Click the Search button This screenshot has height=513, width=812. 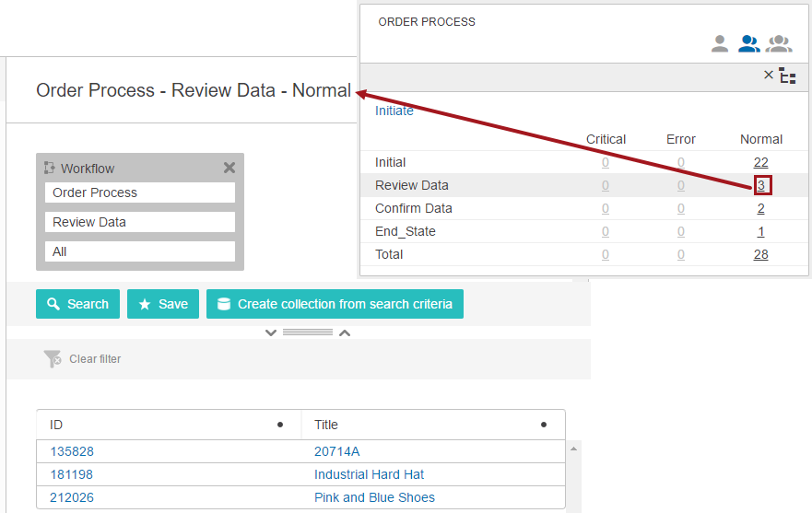point(77,304)
